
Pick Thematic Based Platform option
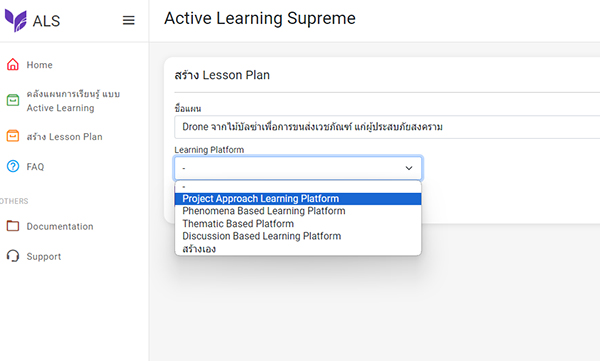pos(298,224)
